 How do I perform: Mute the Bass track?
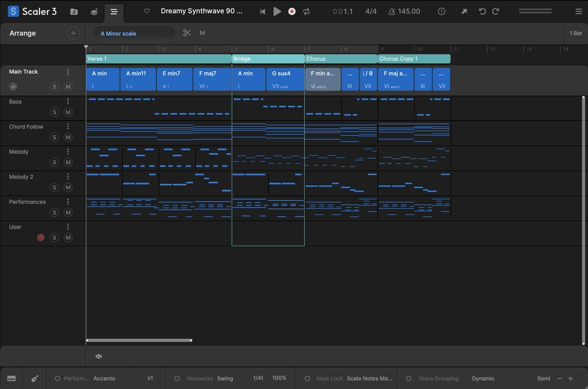pyautogui.click(x=68, y=112)
